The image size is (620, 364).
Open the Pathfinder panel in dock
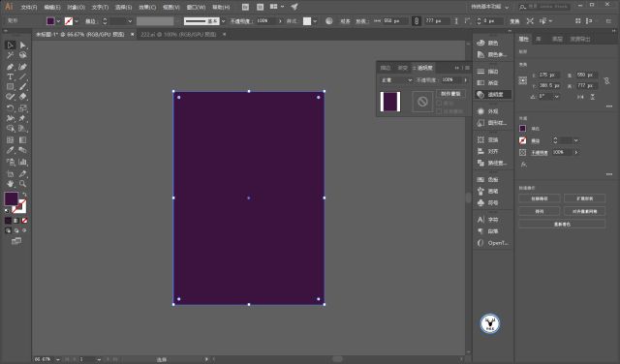[x=493, y=163]
